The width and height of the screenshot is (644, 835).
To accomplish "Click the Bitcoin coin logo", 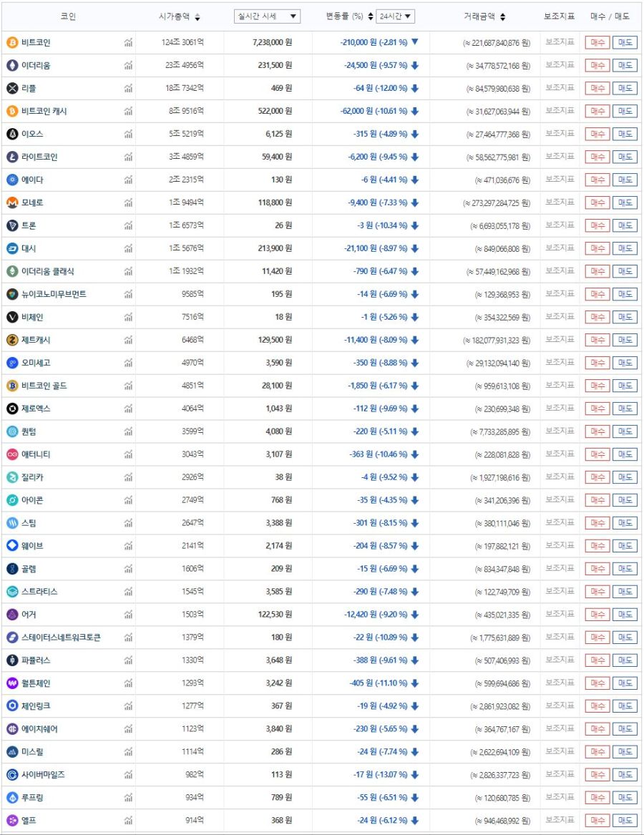I will click(12, 43).
